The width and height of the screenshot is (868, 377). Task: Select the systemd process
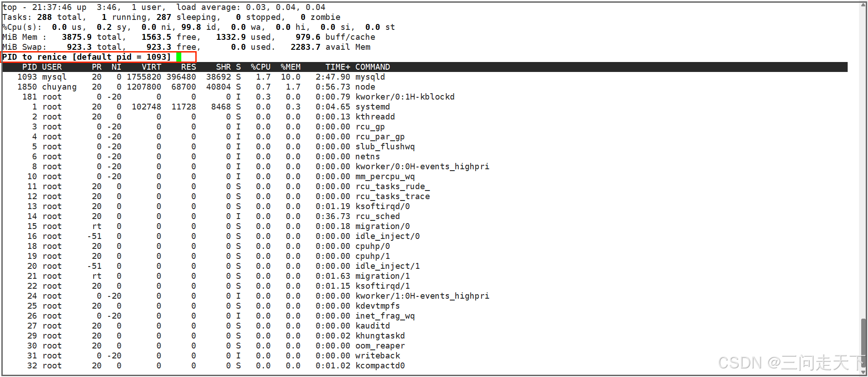373,107
